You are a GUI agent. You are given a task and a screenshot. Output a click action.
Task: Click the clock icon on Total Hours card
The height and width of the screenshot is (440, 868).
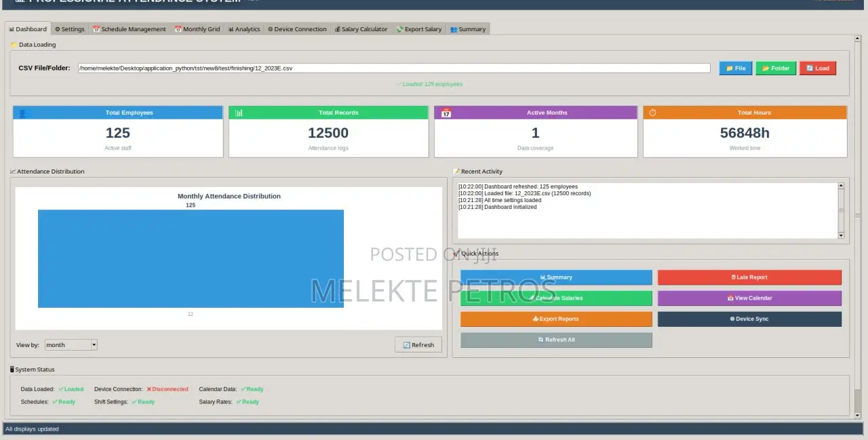click(652, 113)
